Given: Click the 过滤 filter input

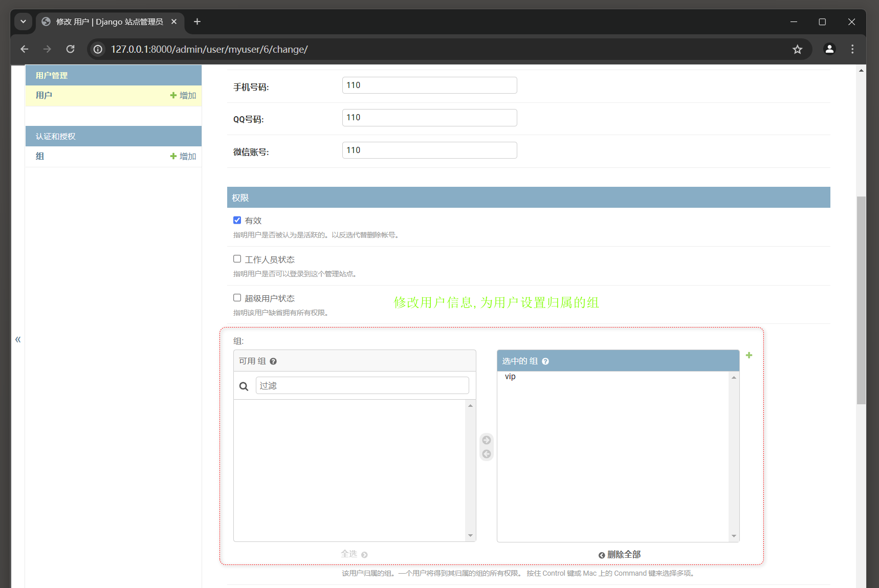Looking at the screenshot, I should click(x=362, y=385).
